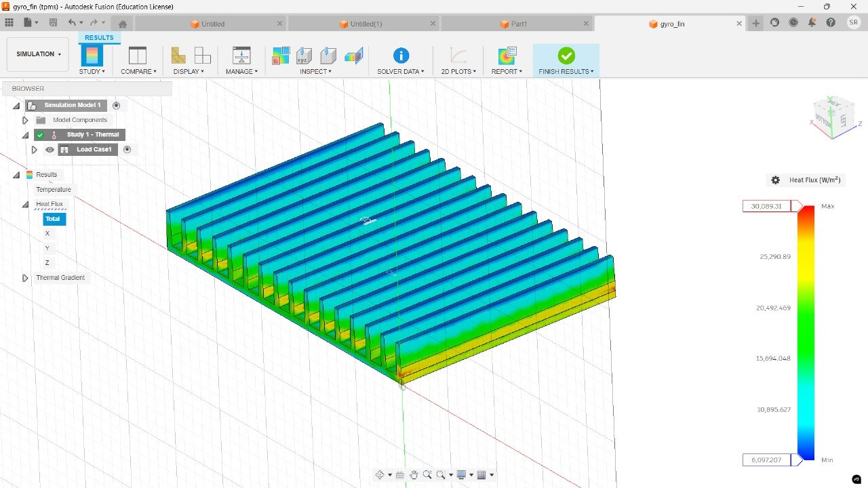Click the 2D Plots chart icon
The image size is (868, 488).
[458, 56]
